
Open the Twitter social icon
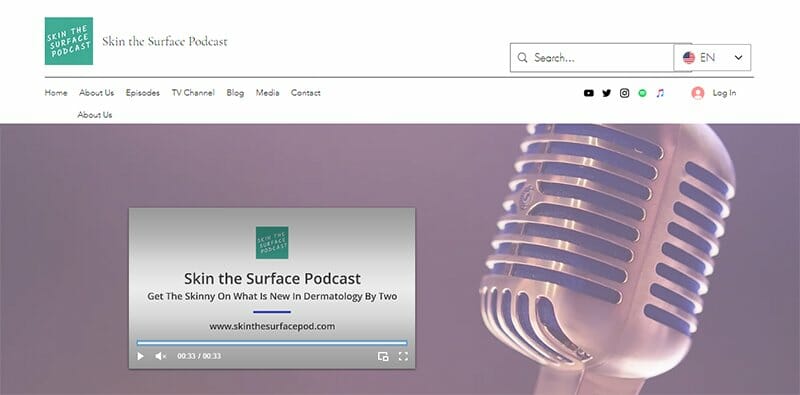point(606,93)
